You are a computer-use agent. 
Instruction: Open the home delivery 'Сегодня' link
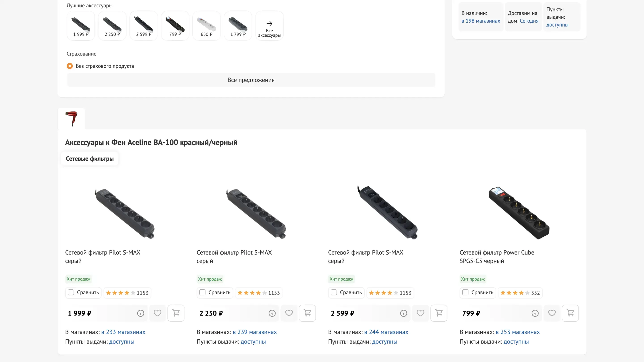[529, 21]
